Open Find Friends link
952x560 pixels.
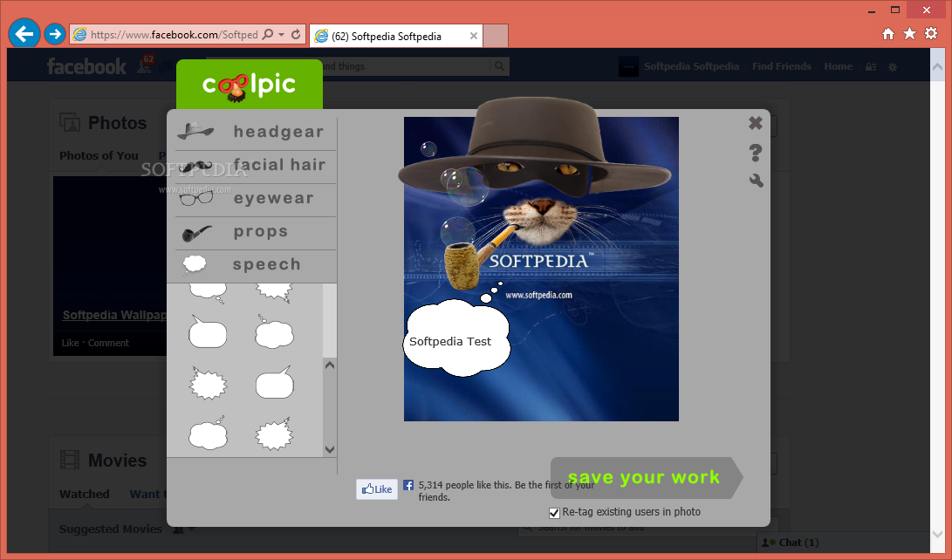coord(781,66)
